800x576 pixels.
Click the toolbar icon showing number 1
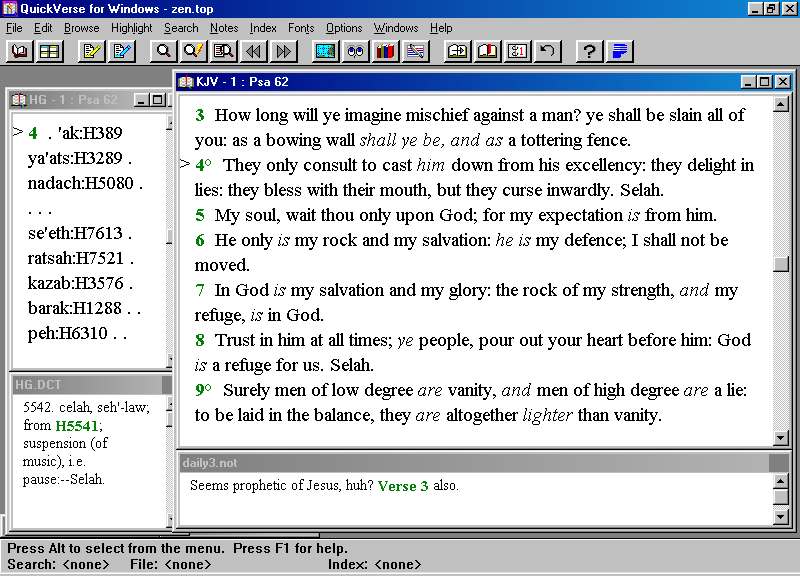[x=517, y=51]
